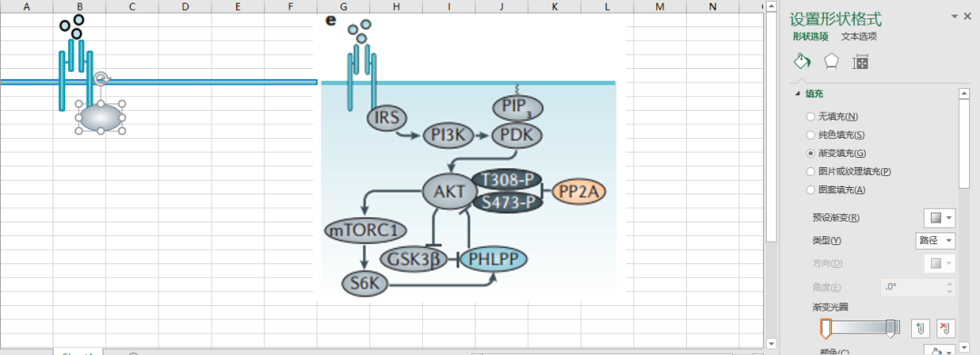Select 无填充 (No fill) radio button
The image size is (980, 355).
(810, 116)
